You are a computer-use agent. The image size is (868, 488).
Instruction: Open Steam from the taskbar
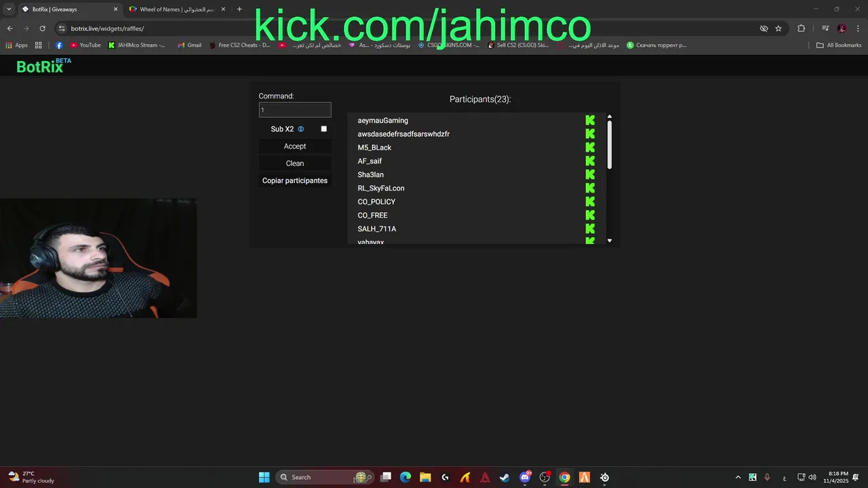coord(505,477)
